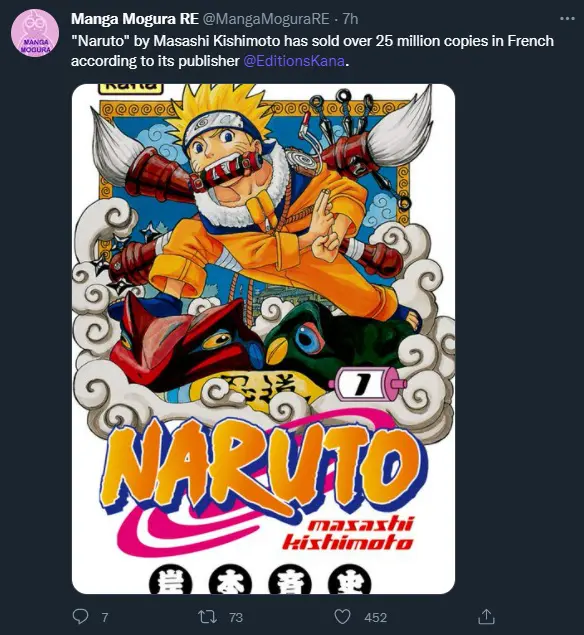Click the masashi kishimoto author text on cover

(347, 533)
